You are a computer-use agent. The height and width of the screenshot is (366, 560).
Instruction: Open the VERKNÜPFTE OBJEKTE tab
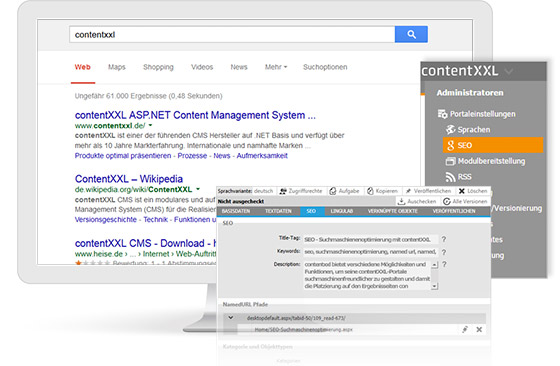tap(392, 211)
